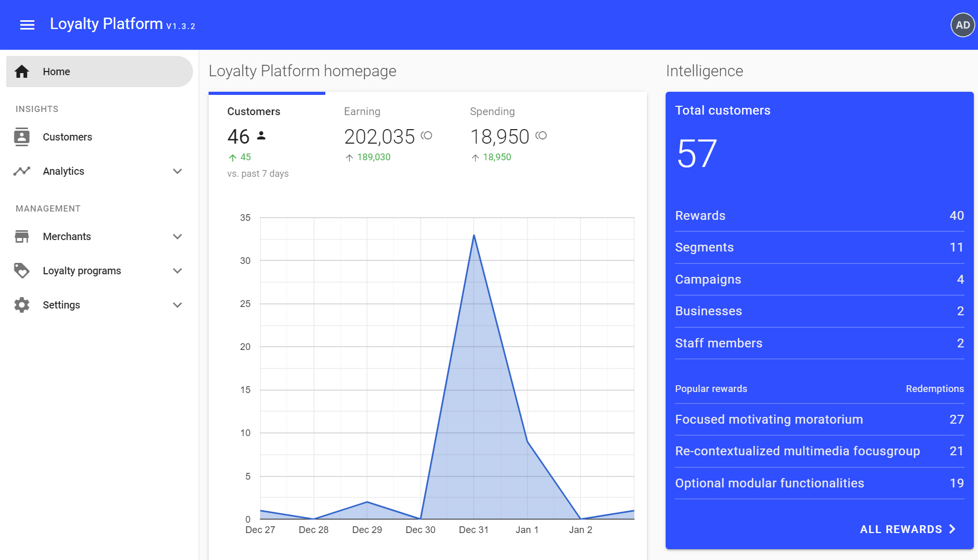978x560 pixels.
Task: Open the Analytics sidebar item
Action: click(100, 171)
